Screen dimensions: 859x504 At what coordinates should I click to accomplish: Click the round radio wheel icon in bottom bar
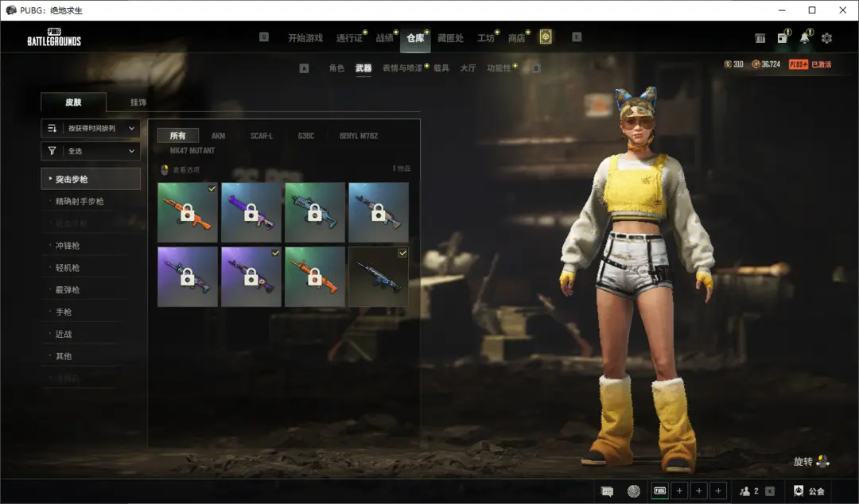click(x=634, y=491)
